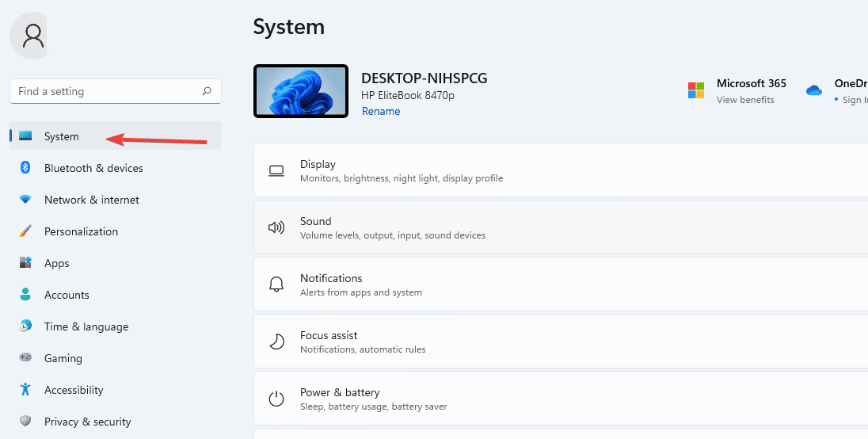Click the Wi-Fi Network icon in sidebar

(x=25, y=200)
